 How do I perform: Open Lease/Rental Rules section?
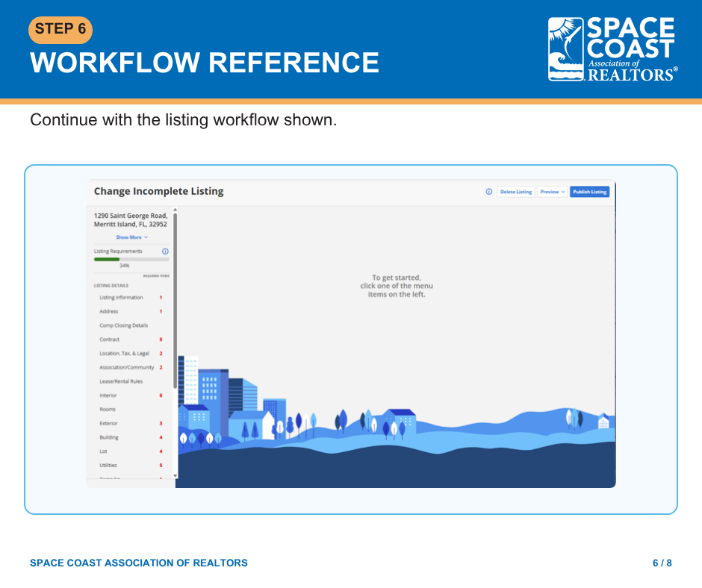coord(121,381)
